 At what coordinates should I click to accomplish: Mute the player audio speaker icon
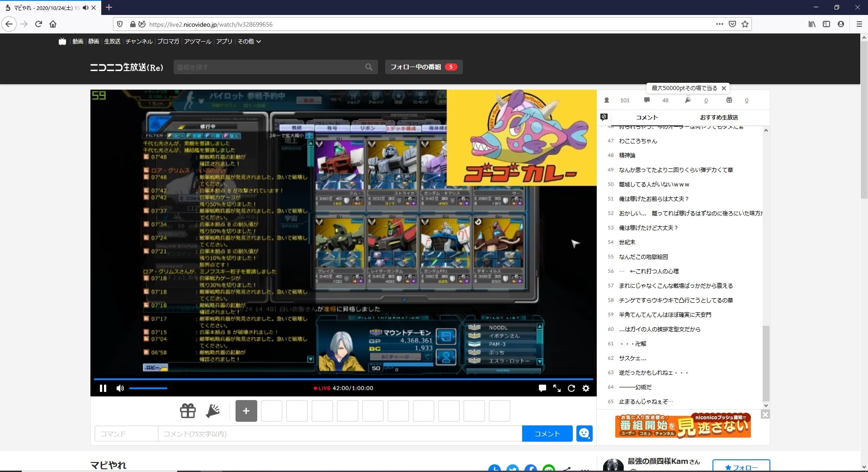pos(120,388)
